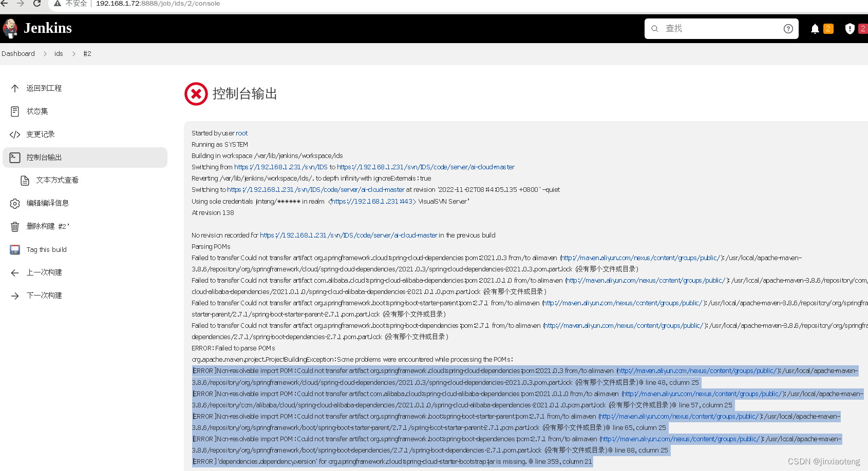868x471 pixels.
Task: Click the browser forward arrow
Action: point(21,4)
